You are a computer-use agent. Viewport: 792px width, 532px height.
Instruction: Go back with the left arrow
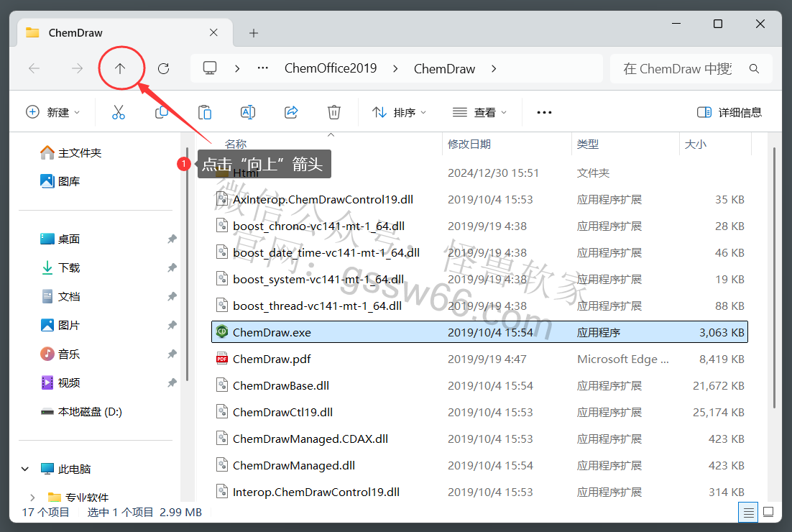click(34, 69)
